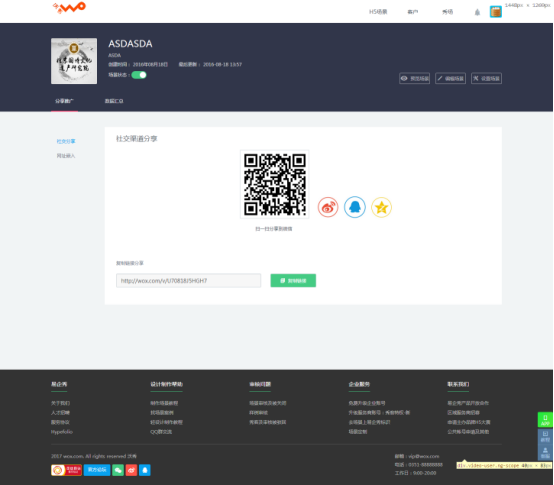This screenshot has width=554, height=485.
Task: Select the H5 scene menu item
Action: click(x=378, y=12)
